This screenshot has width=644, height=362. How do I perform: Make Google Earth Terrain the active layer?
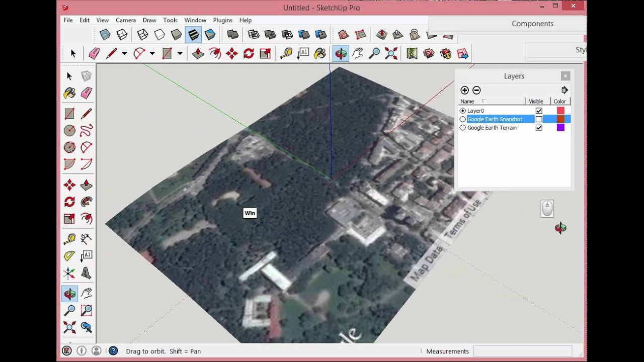point(463,128)
